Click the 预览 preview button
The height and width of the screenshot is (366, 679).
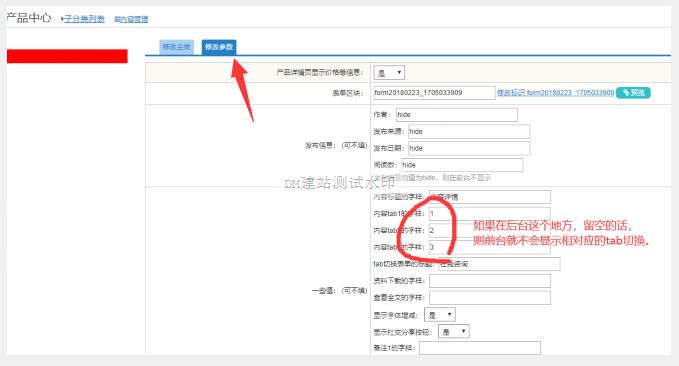(633, 93)
